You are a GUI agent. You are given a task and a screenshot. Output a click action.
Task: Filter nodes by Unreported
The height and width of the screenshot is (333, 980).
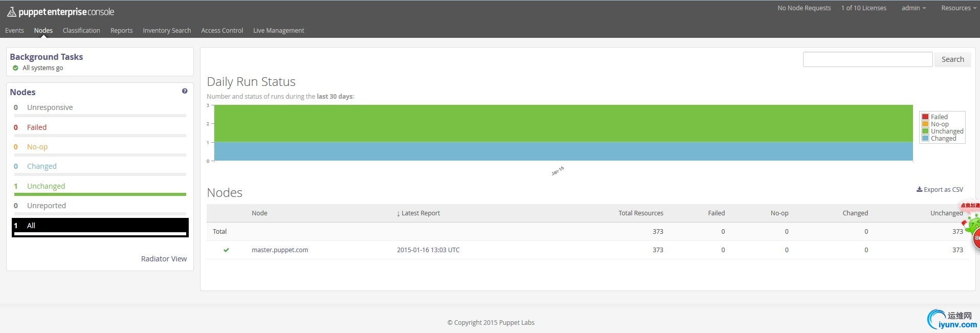click(x=47, y=206)
